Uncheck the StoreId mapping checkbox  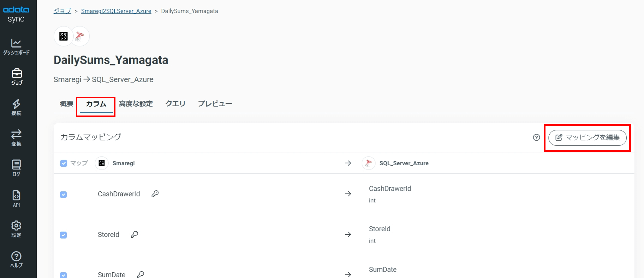[x=63, y=235]
